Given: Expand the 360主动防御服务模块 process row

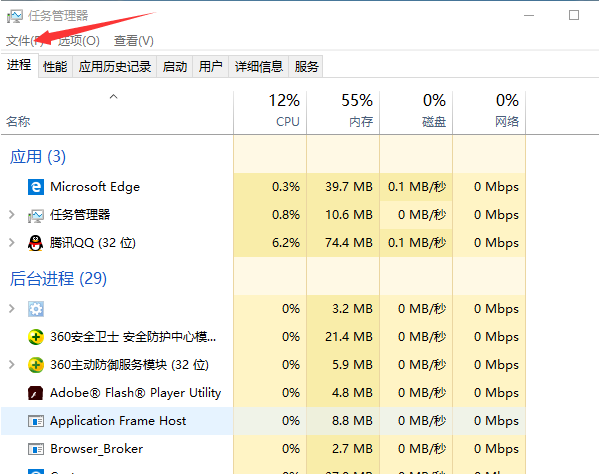Looking at the screenshot, I should click(12, 365).
